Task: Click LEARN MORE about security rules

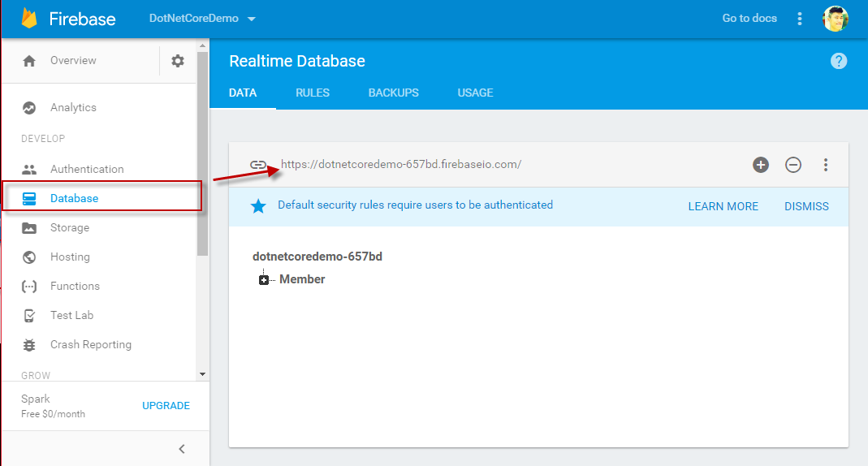Action: tap(723, 206)
